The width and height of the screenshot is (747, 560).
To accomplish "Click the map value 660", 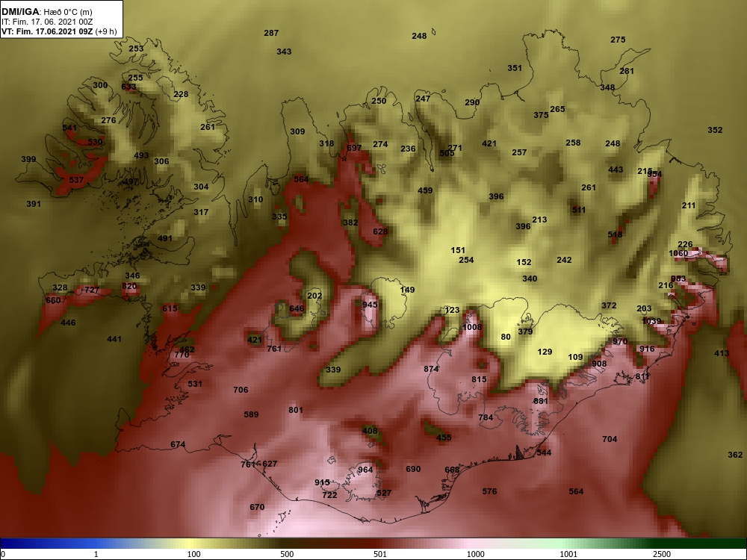I will pos(53,300).
